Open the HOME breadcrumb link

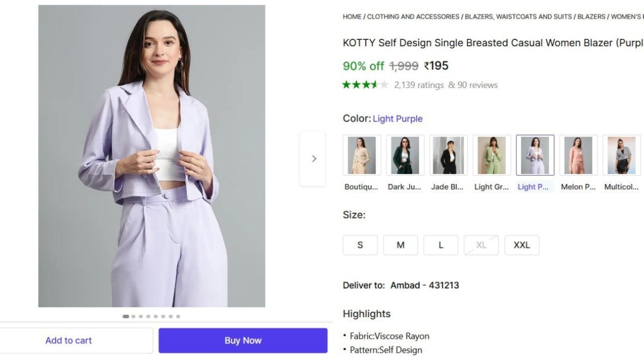[x=351, y=17]
